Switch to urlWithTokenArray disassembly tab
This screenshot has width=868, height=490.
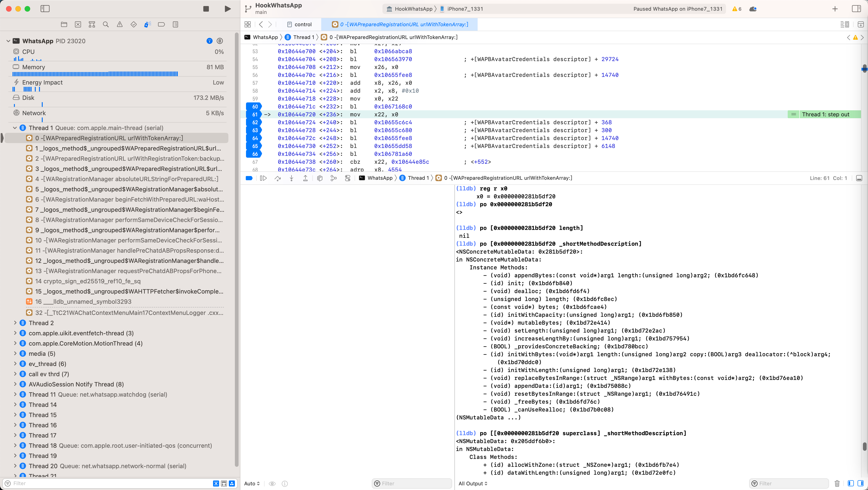(x=400, y=24)
